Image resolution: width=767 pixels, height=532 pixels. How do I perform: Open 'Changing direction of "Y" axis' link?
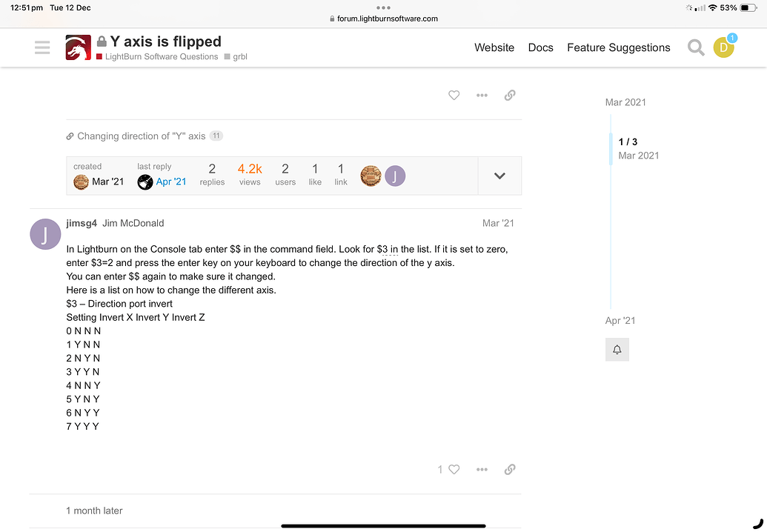(x=142, y=136)
